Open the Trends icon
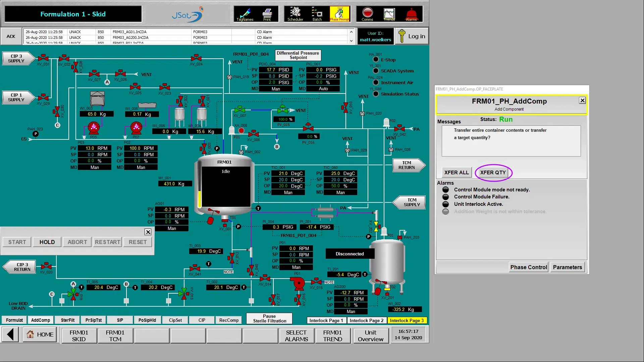The height and width of the screenshot is (362, 644). (389, 14)
